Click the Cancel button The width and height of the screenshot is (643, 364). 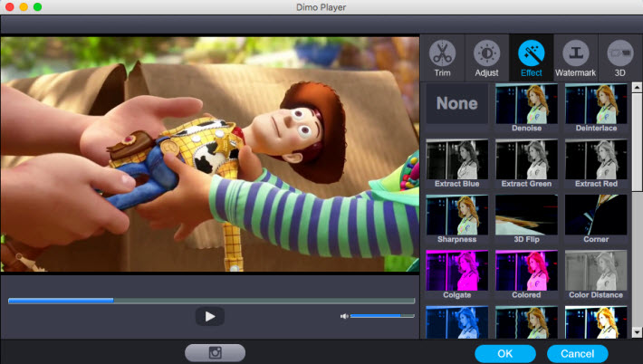577,353
